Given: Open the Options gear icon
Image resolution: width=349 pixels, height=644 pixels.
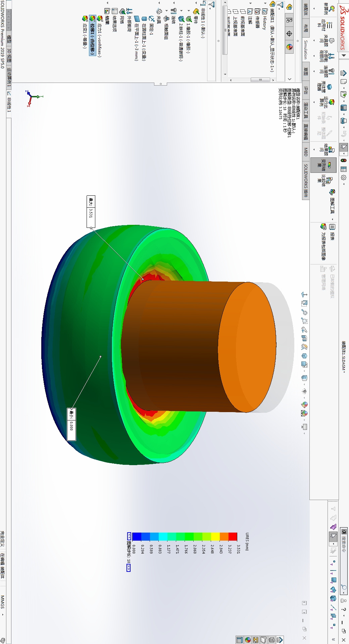Looking at the screenshot, I should click(344, 178).
